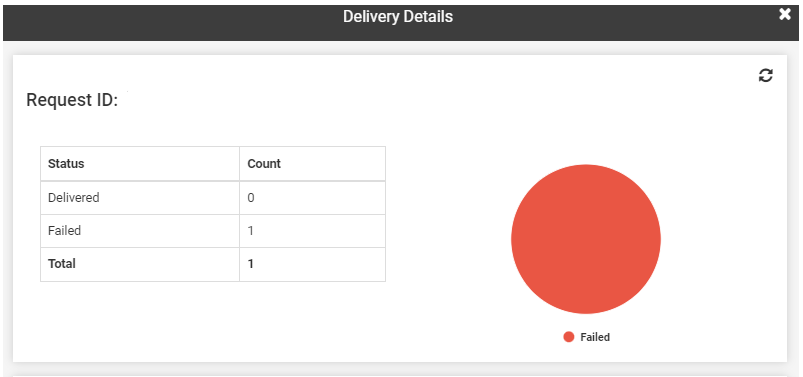803x377 pixels.
Task: Click the Delivery Details title bar text
Action: click(398, 16)
